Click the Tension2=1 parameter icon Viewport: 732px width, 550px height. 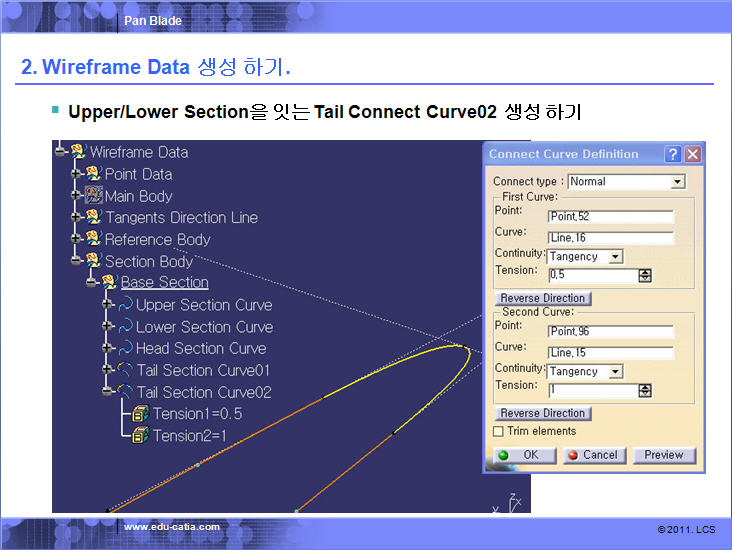point(141,436)
